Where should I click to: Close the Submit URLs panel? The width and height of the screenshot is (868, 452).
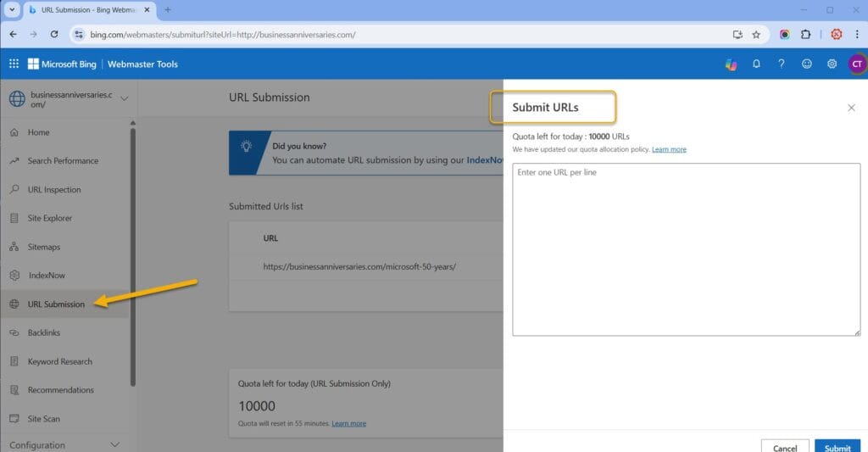pyautogui.click(x=851, y=108)
